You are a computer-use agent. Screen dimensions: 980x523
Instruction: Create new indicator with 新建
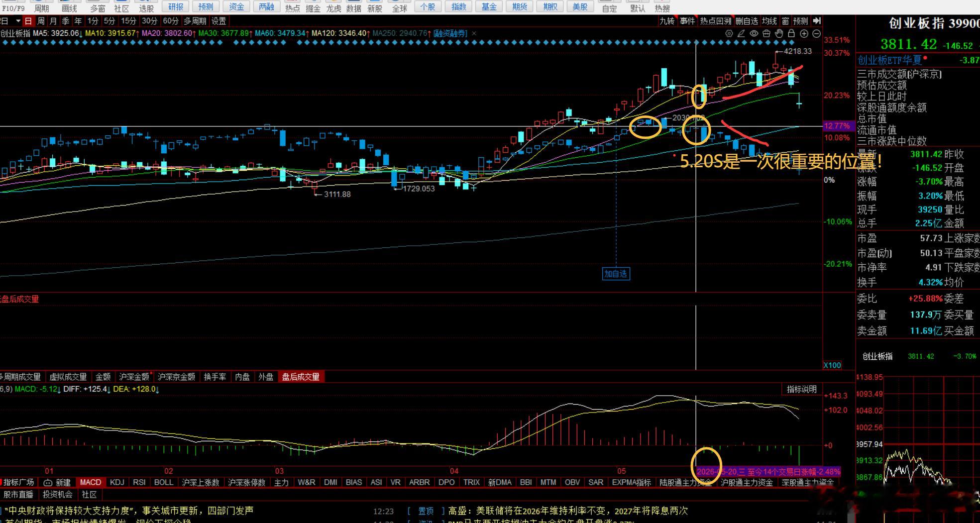(58, 482)
